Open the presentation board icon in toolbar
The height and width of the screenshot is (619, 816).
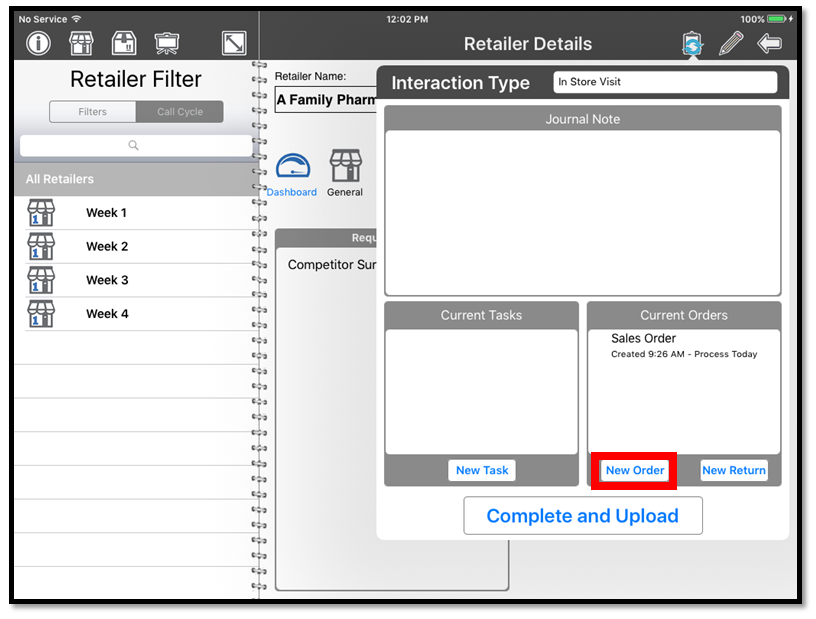coord(167,43)
